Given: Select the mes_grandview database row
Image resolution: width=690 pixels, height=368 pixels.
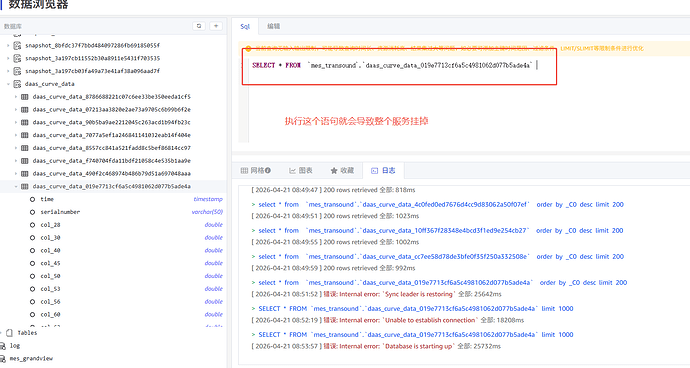Looking at the screenshot, I should 114,358.
